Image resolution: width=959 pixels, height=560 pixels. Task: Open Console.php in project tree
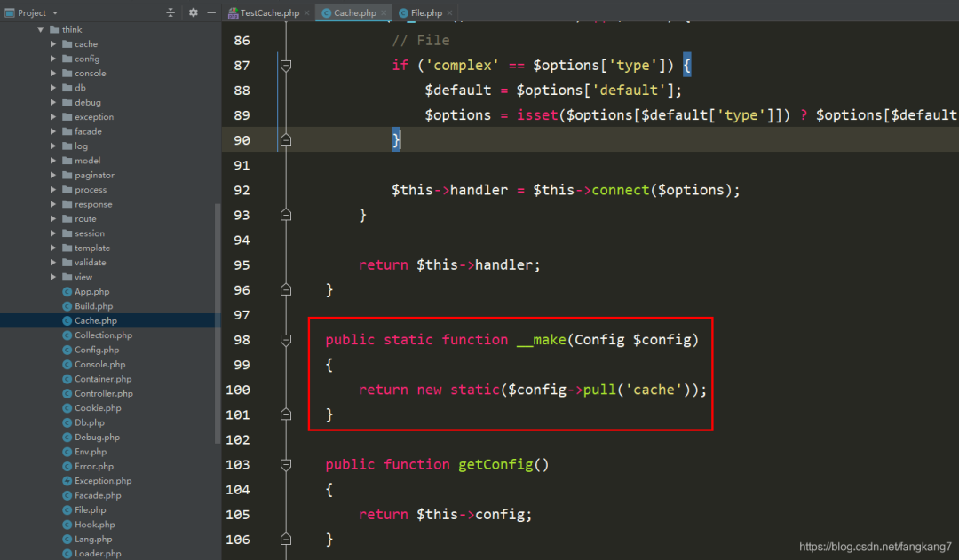[x=99, y=365]
